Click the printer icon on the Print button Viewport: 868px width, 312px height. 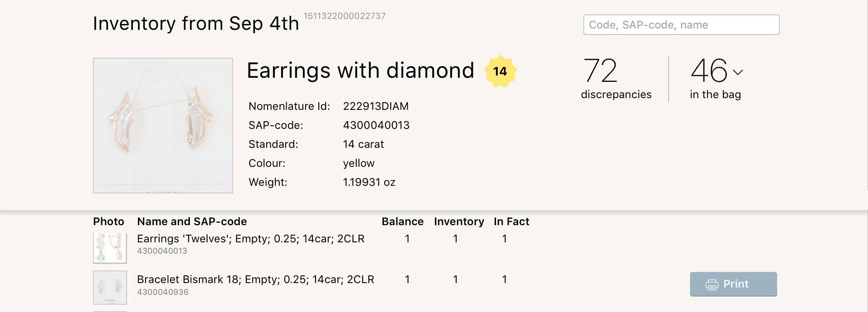click(712, 284)
